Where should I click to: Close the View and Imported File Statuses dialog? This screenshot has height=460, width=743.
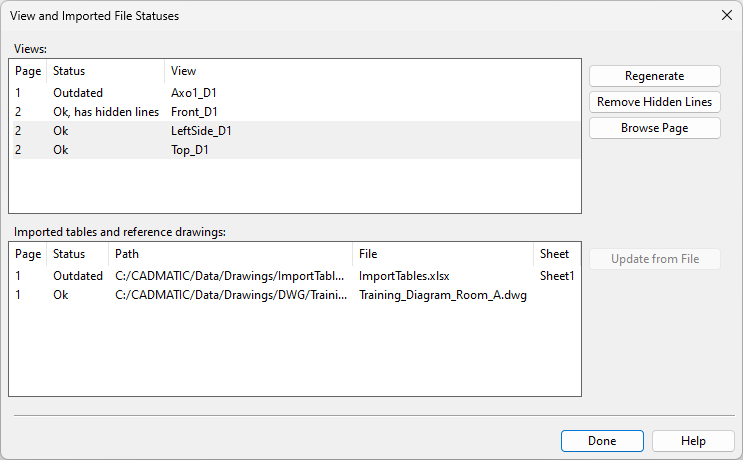tap(727, 15)
